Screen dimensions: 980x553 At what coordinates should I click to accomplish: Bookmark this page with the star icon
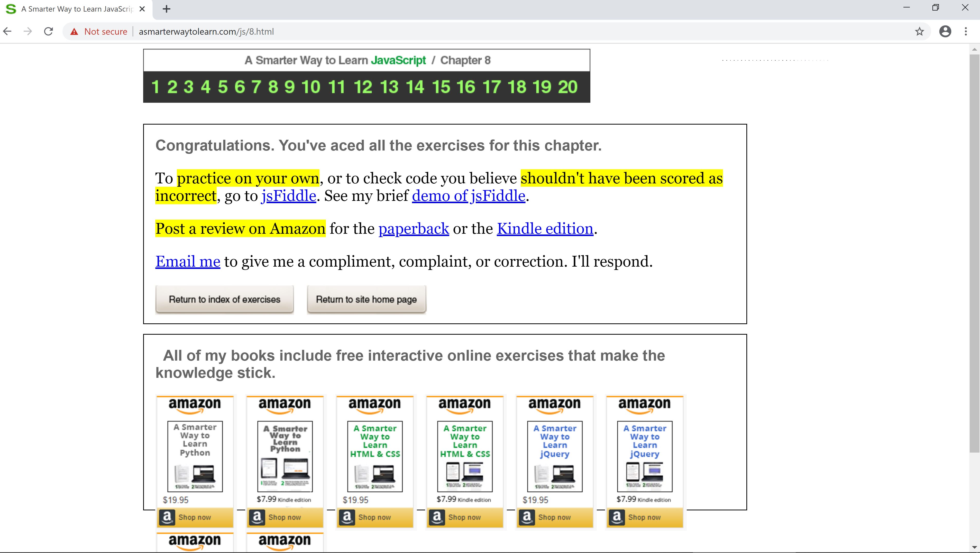920,32
